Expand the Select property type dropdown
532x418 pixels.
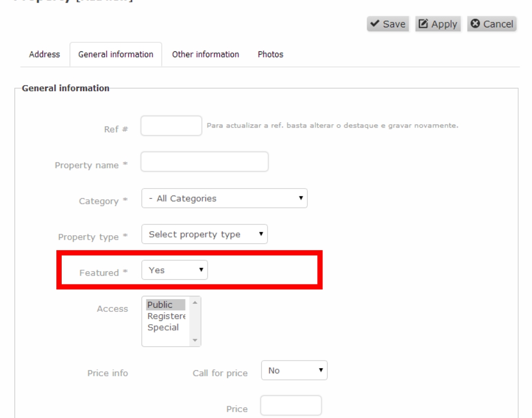(x=204, y=234)
